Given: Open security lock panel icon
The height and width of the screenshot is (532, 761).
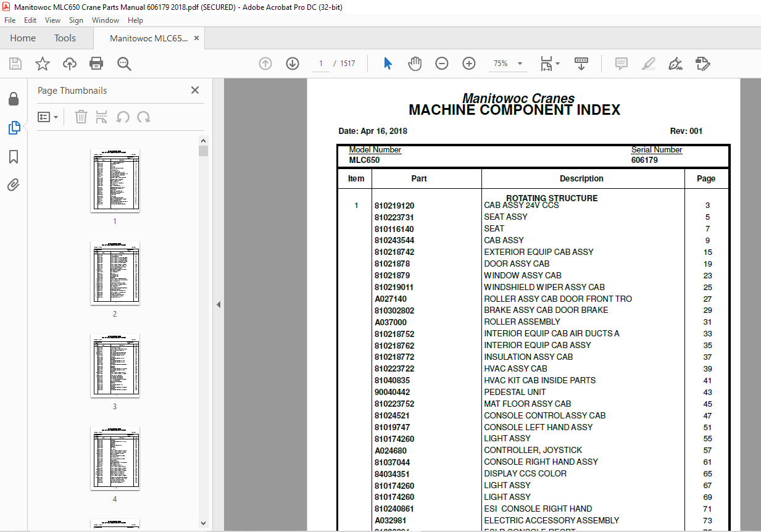Looking at the screenshot, I should (x=14, y=99).
